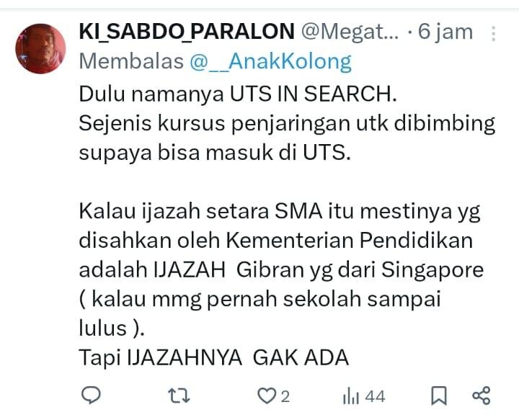The height and width of the screenshot is (420, 519).
Task: Open the three-dot more options menu
Action: 493,34
